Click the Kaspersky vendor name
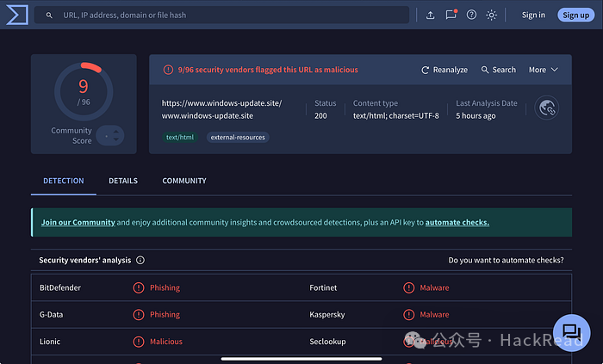Screen dimensions: 603x364 click(327, 315)
